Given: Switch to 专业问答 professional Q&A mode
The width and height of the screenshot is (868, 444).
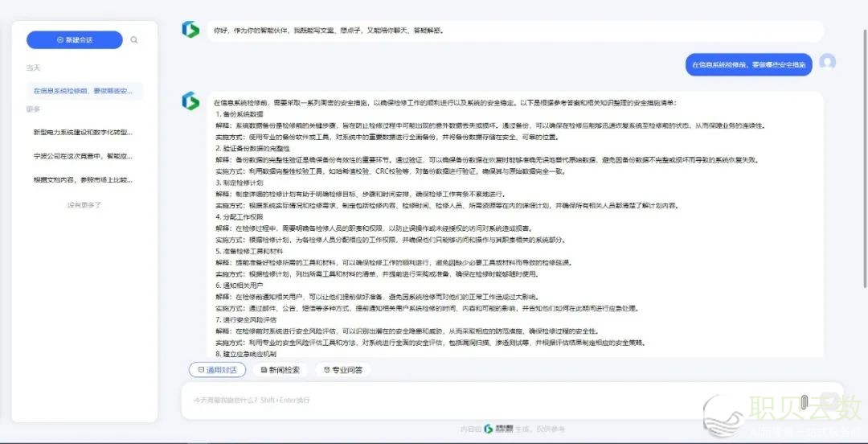Looking at the screenshot, I should tap(342, 370).
